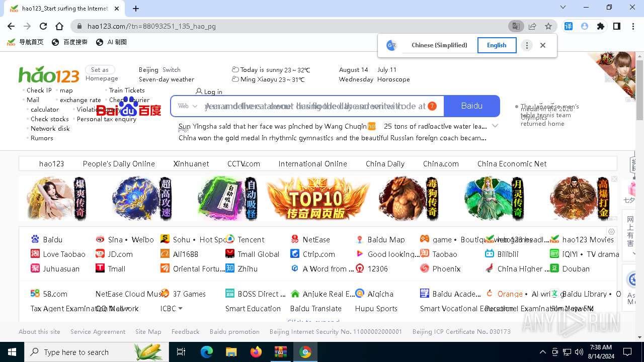Open bookmark AI 制图 in bookmarks bar
This screenshot has height=362, width=644.
point(111,42)
